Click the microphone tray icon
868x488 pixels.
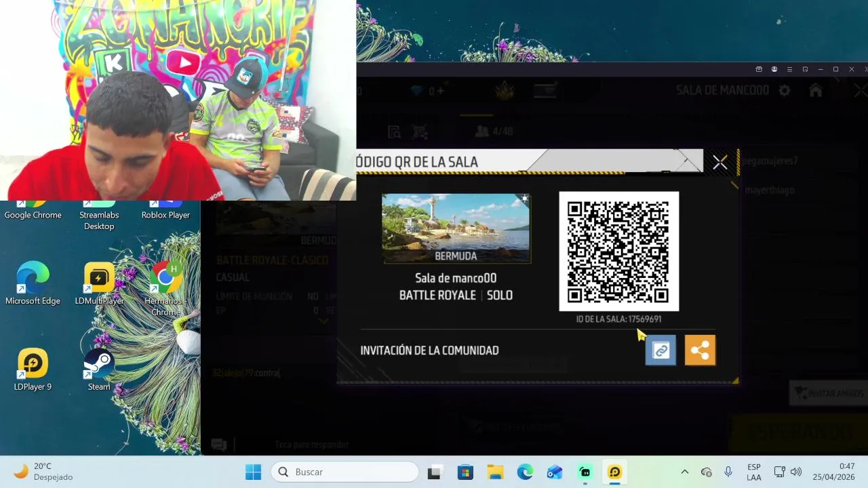(x=728, y=472)
